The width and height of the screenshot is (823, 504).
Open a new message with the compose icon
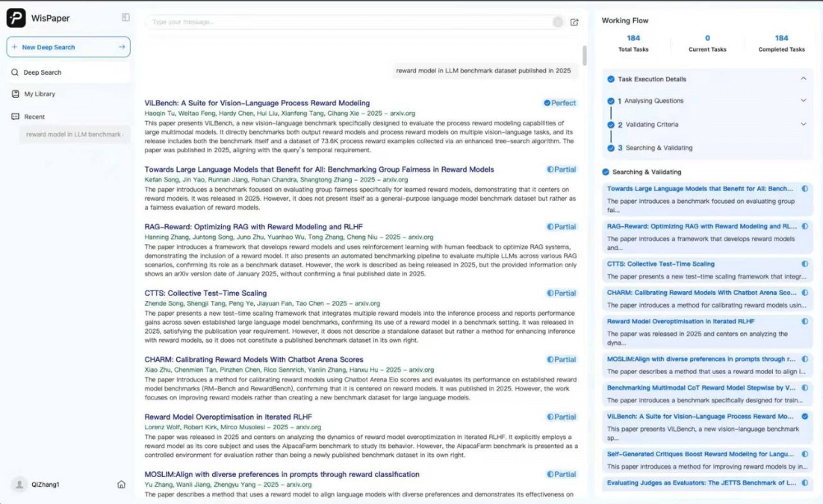coord(574,22)
